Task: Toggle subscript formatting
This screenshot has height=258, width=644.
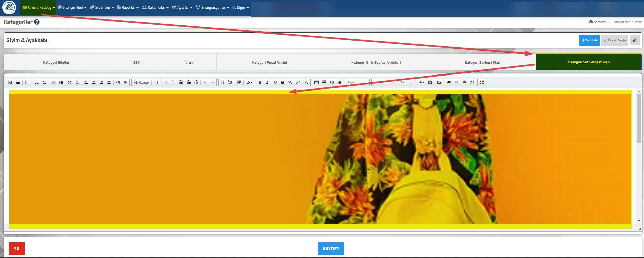Action: pyautogui.click(x=290, y=82)
